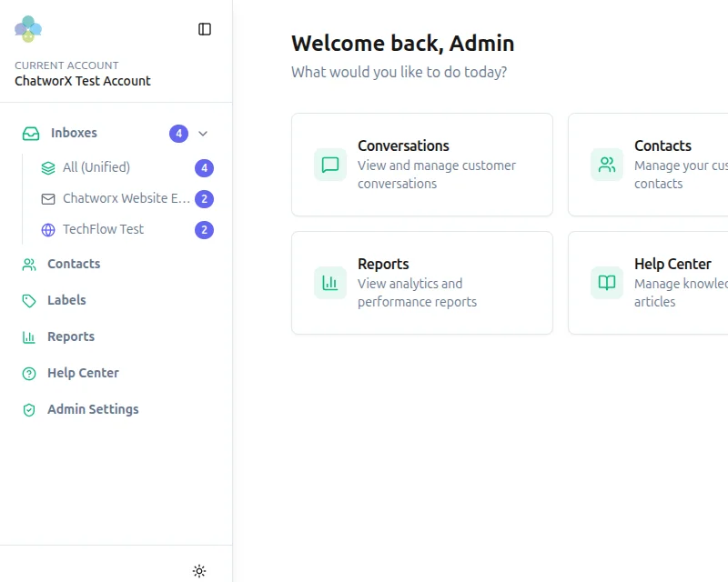
Task: Click 'View and manage customer conversations' text
Action: (x=437, y=175)
